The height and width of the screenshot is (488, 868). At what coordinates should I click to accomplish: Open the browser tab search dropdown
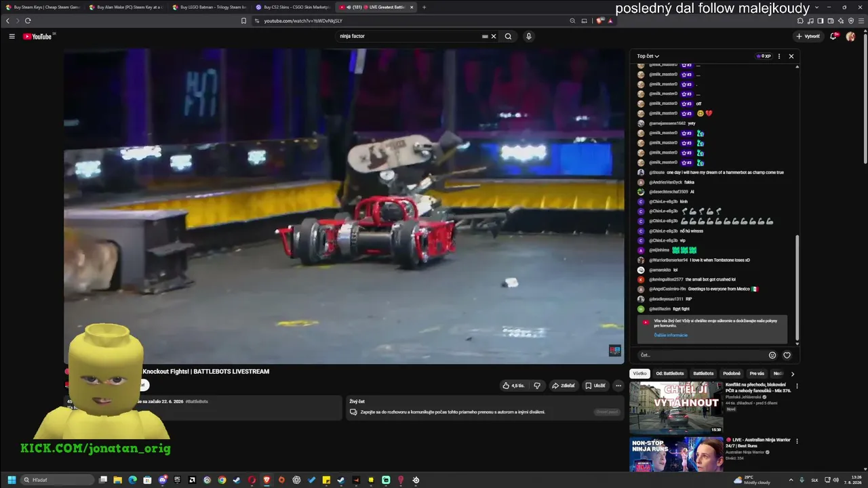(x=816, y=7)
